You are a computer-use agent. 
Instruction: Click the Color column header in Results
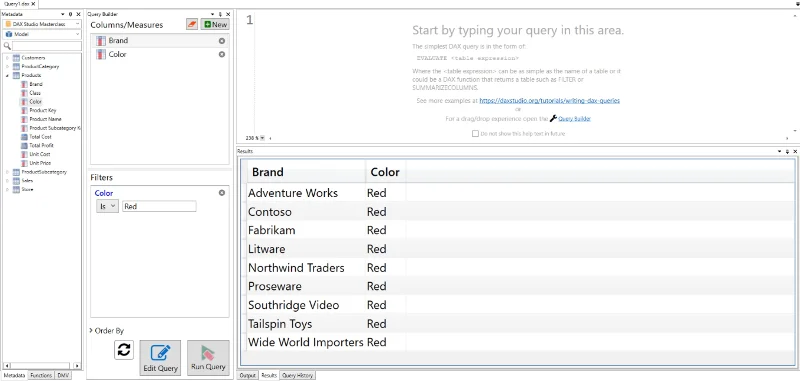click(x=386, y=172)
